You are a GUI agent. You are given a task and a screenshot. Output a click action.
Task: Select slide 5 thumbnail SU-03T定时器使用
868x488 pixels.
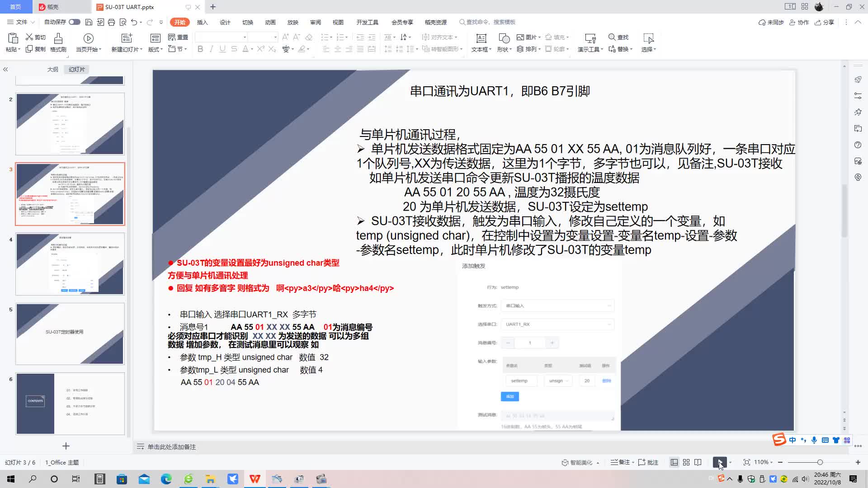click(x=70, y=333)
